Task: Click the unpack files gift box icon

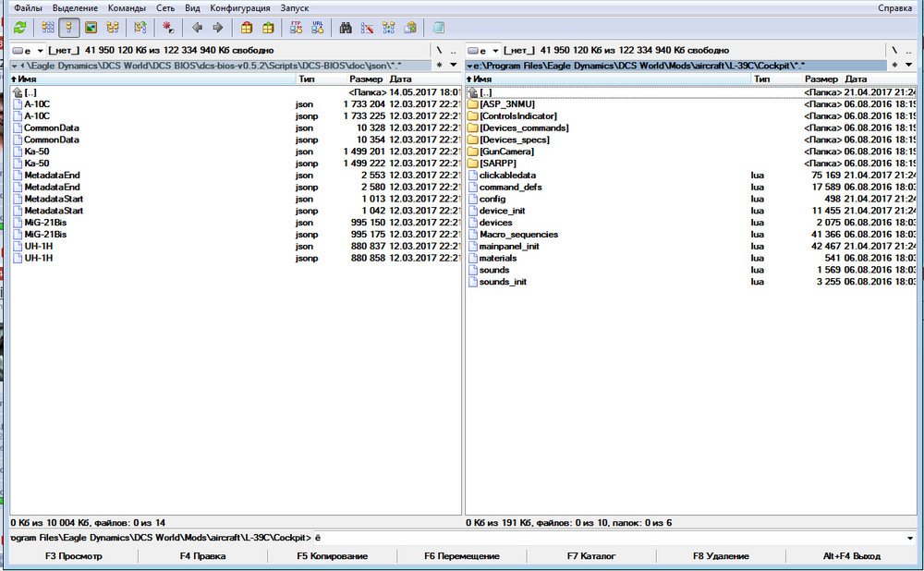Action: point(268,27)
